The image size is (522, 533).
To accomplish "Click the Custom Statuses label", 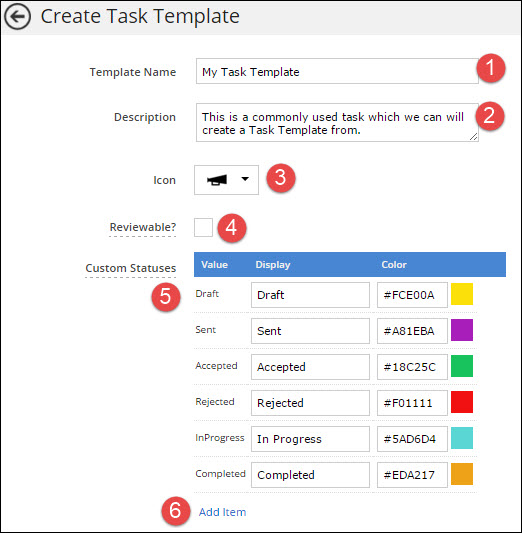I will tap(131, 268).
